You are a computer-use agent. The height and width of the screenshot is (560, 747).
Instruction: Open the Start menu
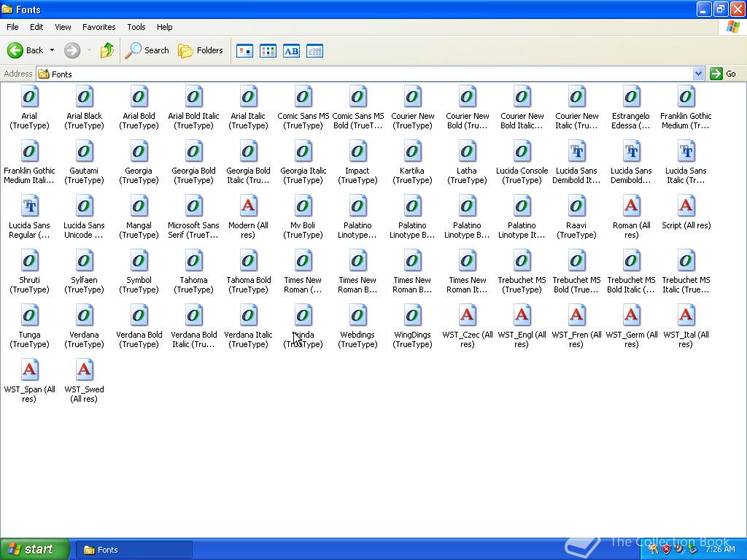point(35,549)
